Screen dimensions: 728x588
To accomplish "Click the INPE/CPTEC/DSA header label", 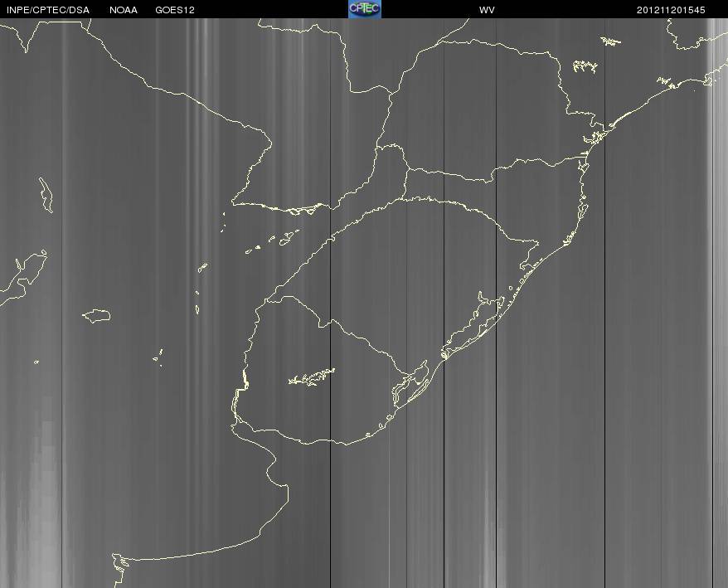I will pos(48,10).
